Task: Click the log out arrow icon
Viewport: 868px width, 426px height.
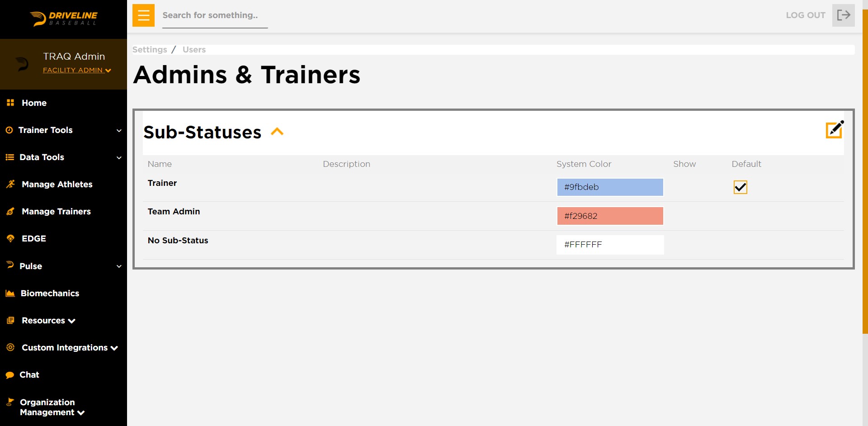Action: 843,15
